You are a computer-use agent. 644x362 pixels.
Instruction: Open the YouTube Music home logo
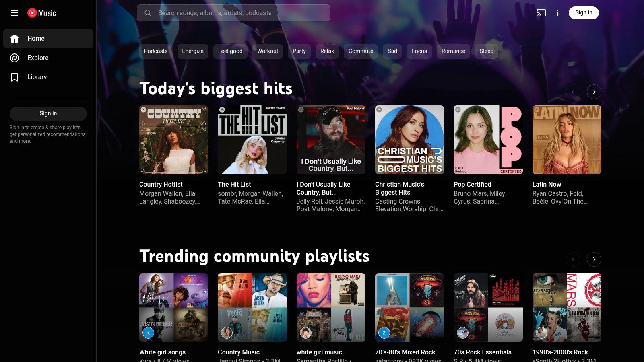(x=41, y=13)
